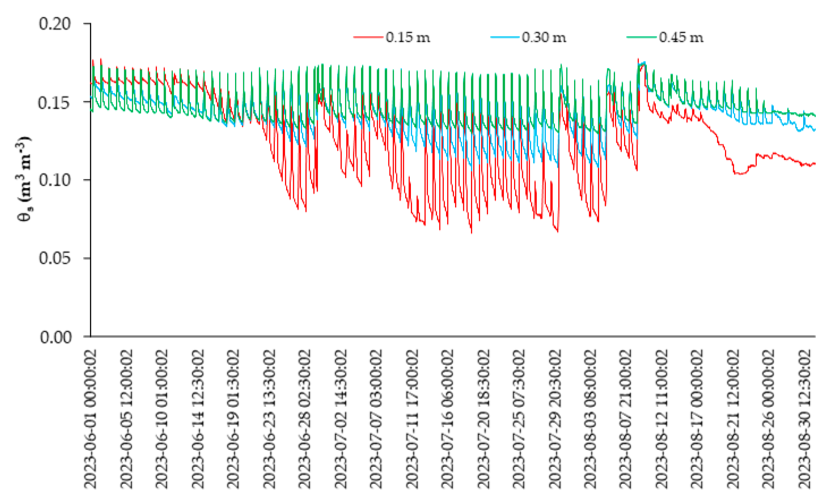
Task: Click the 2023-08-30 12:30:02 date label
Action: [x=805, y=419]
